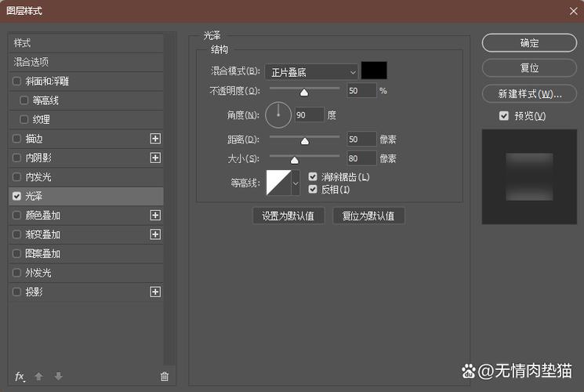Click the 设置为默认值 button
This screenshot has width=584, height=392.
(288, 216)
